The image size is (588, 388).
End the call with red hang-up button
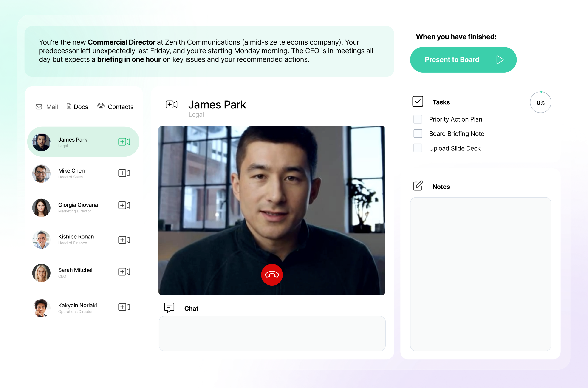(272, 275)
